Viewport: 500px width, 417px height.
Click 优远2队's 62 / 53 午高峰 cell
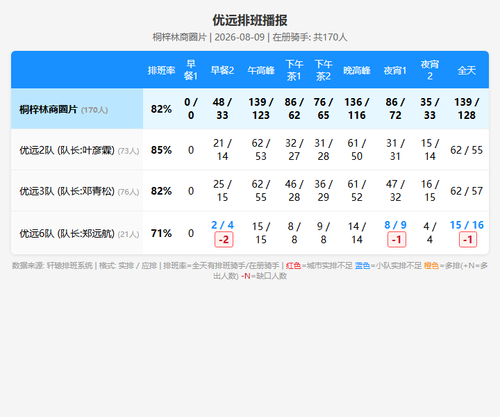click(261, 150)
